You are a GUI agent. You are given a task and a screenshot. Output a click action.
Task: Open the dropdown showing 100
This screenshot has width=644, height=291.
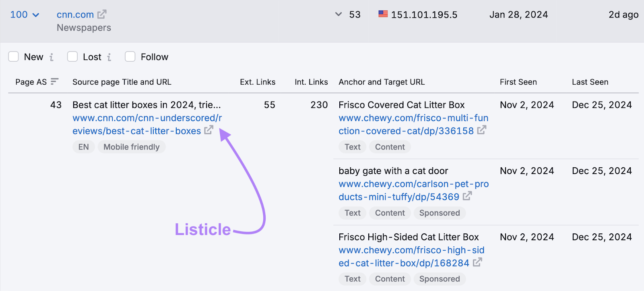point(24,15)
